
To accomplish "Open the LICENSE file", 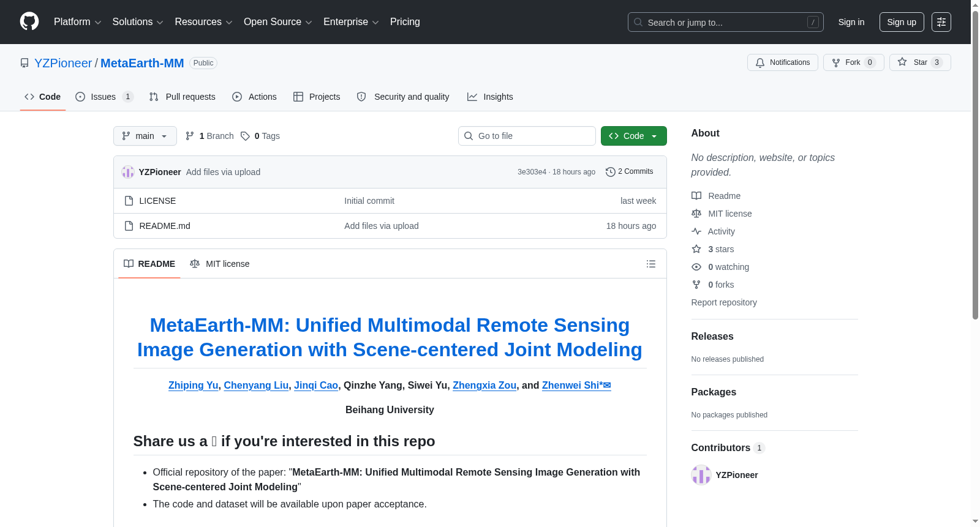I will [x=157, y=201].
